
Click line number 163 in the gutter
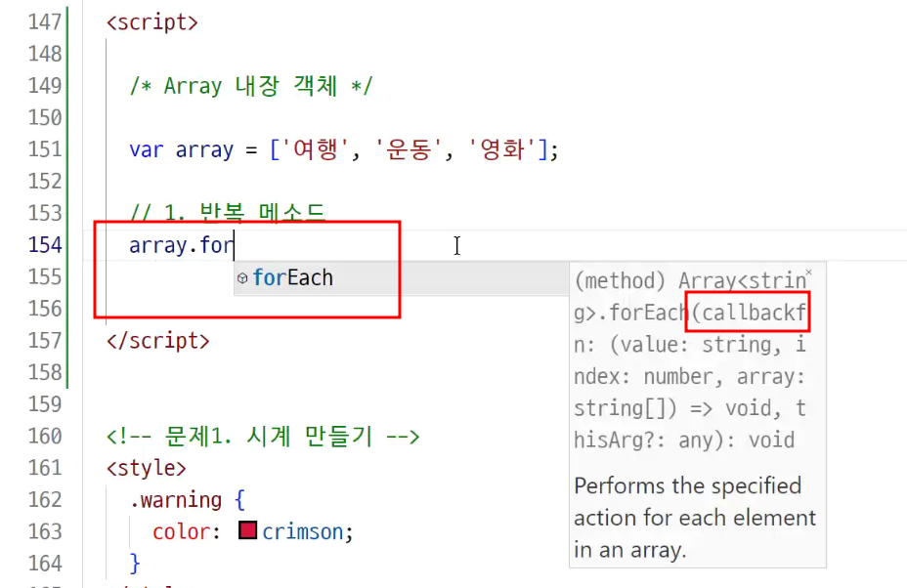click(45, 531)
